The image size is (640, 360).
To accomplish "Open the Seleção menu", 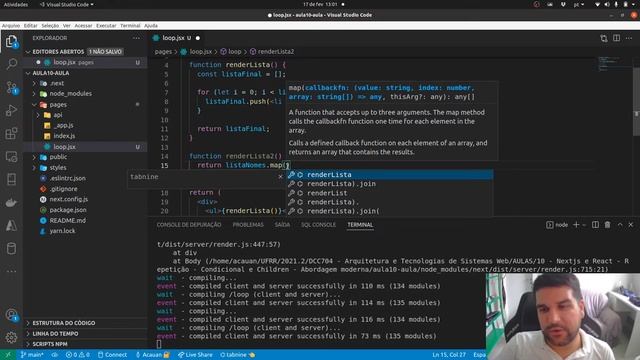I will click(50, 25).
